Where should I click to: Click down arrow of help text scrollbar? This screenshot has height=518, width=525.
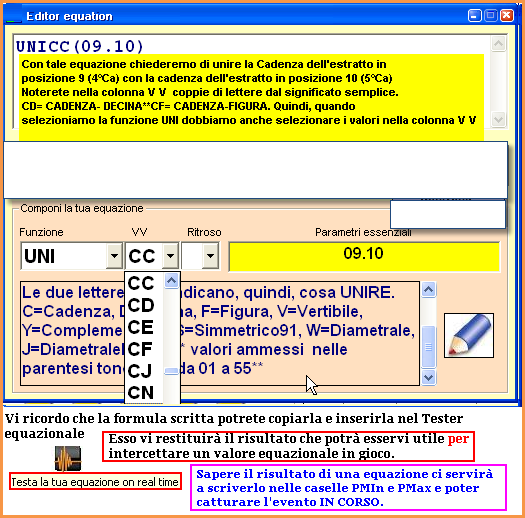click(x=429, y=377)
